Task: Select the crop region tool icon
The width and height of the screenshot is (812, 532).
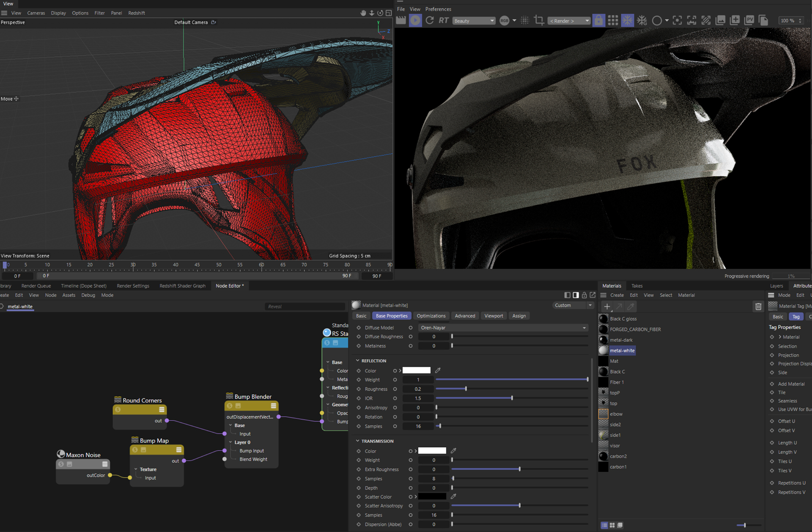Action: tap(539, 20)
